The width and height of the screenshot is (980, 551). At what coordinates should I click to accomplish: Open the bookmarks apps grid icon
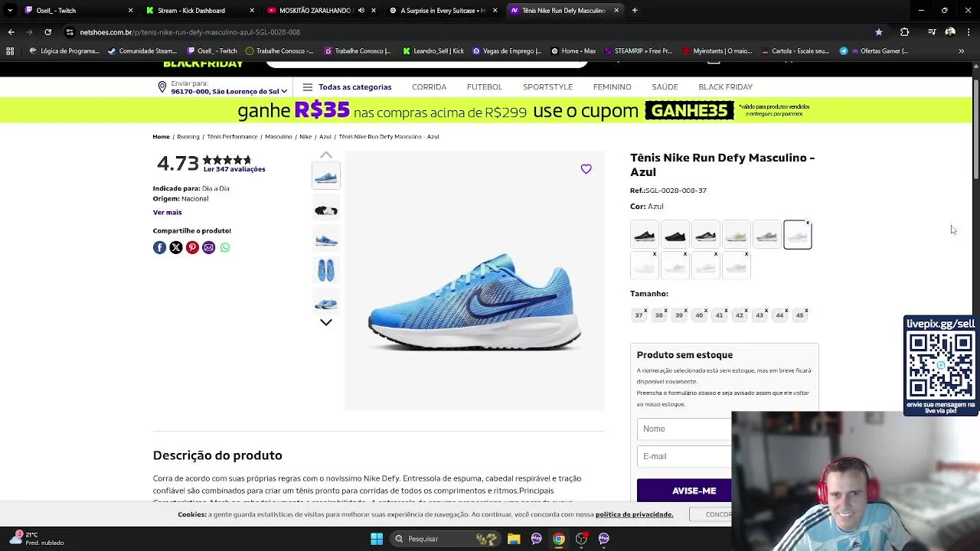point(10,51)
